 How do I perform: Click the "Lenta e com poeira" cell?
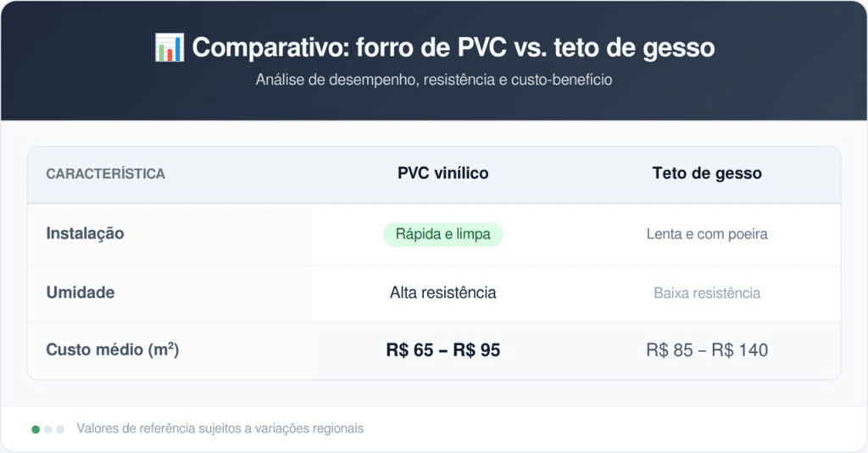click(707, 234)
